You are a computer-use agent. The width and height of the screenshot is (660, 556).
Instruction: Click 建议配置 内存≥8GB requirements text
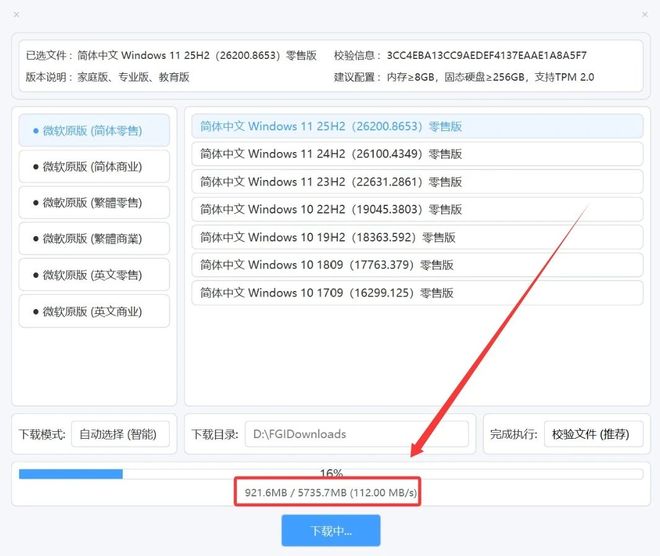click(x=490, y=77)
